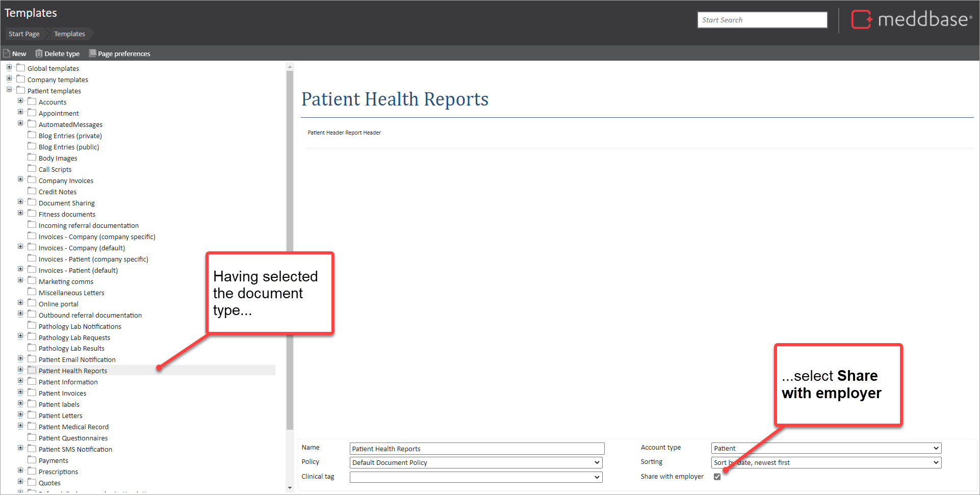Viewport: 980px width, 495px height.
Task: Click the tree panel scroll down arrow
Action: (290, 488)
